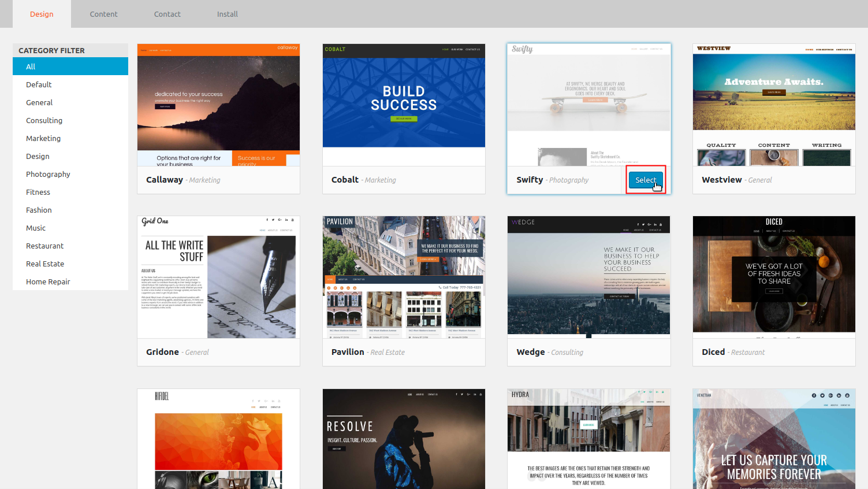Open the Content tab
868x489 pixels.
103,14
